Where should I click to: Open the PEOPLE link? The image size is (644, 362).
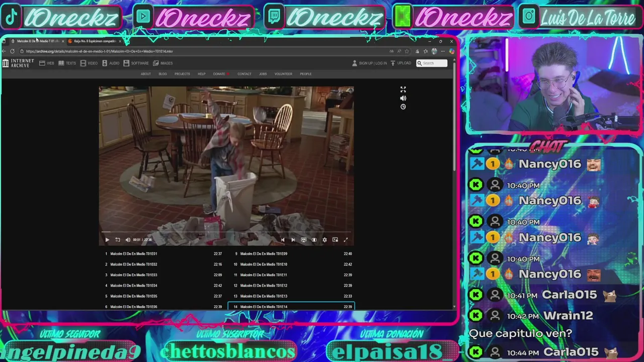(305, 74)
